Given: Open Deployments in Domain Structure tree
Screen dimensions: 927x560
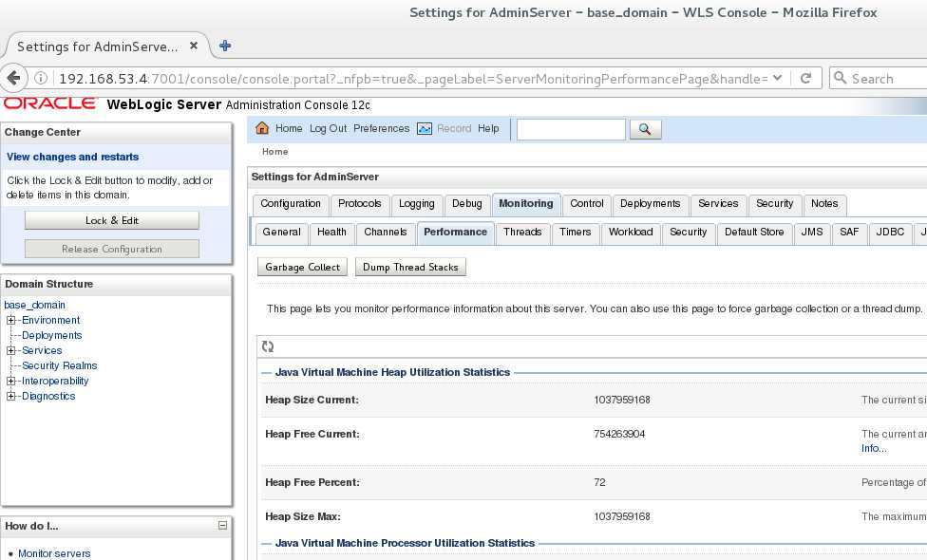Looking at the screenshot, I should pos(52,336).
